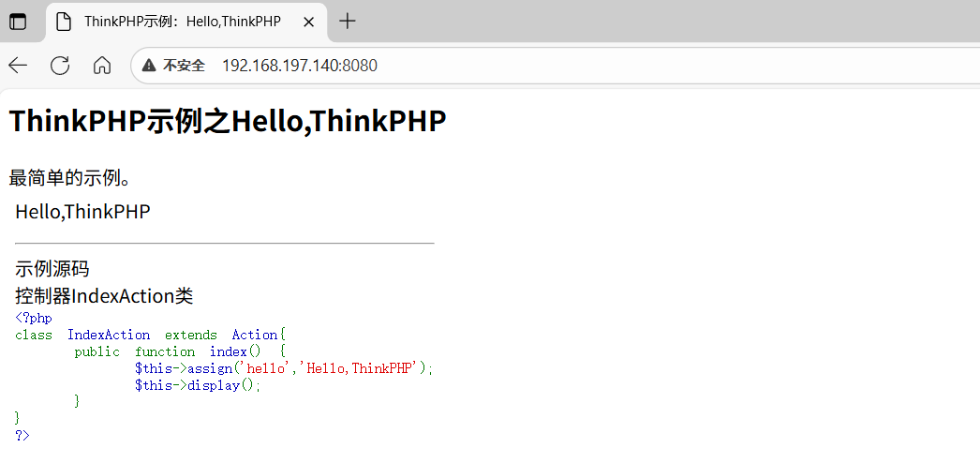Open a new tab with the plus button
Image resolution: width=980 pixels, height=463 pixels.
tap(347, 22)
